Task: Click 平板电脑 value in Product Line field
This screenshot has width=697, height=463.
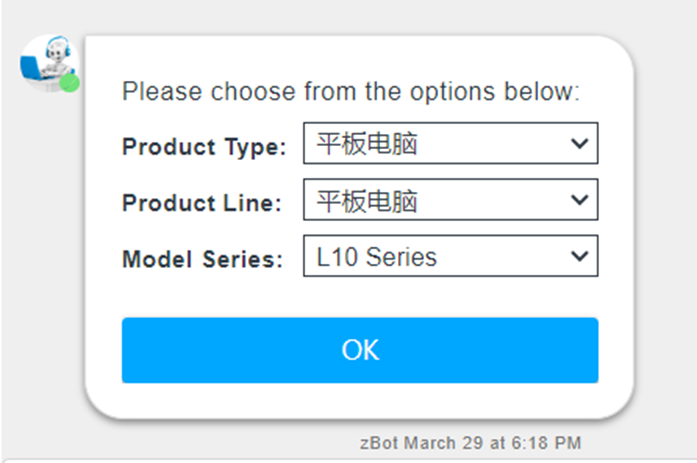Action: click(x=367, y=200)
